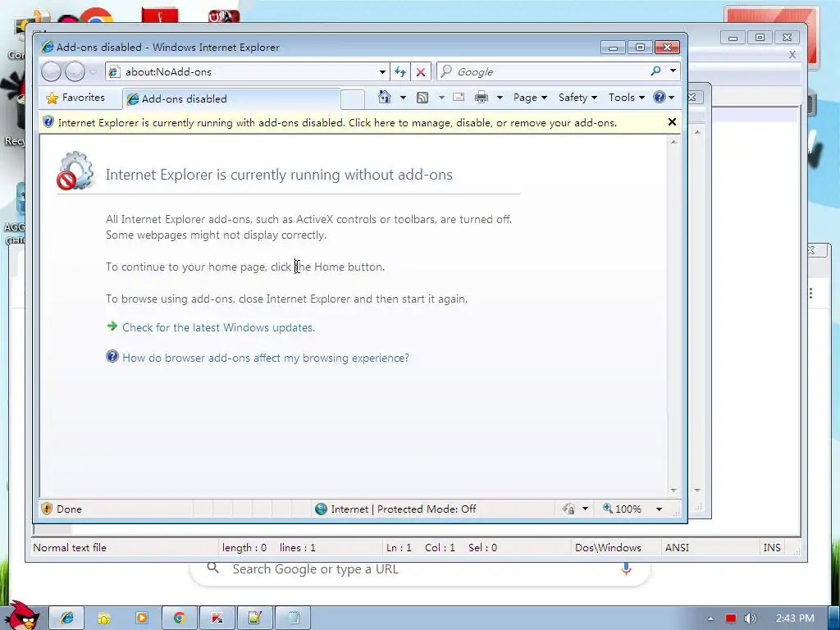Click the Angry Birds Start button
840x630 pixels.
23,615
